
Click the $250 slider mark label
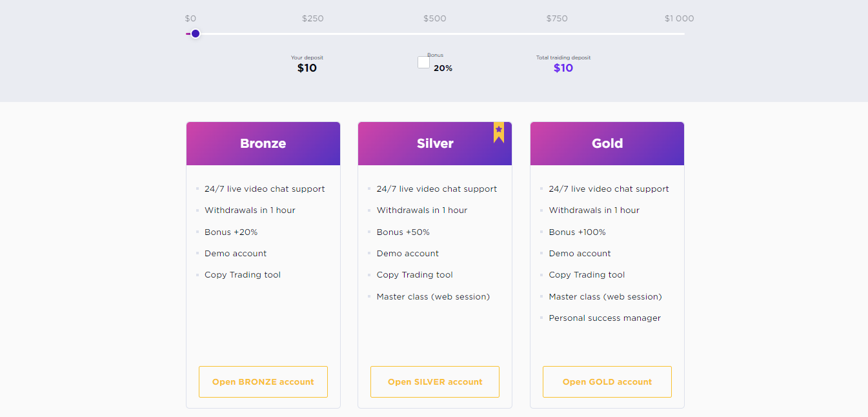pyautogui.click(x=313, y=19)
